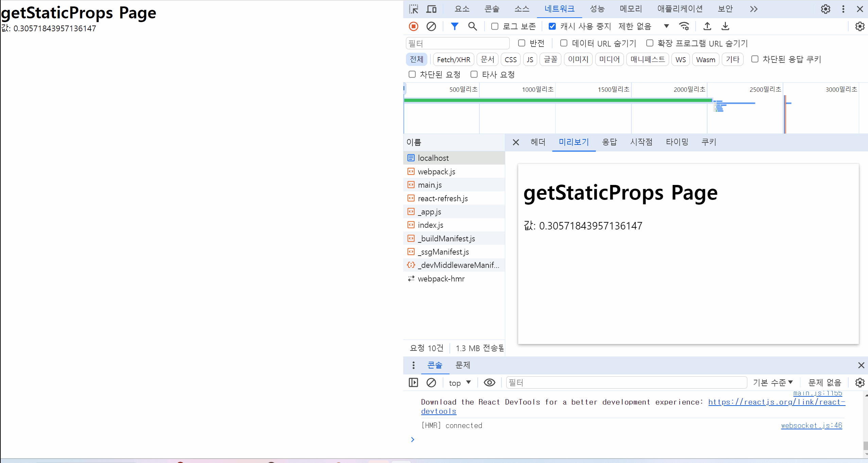Switch to the 요소 panel tab
The height and width of the screenshot is (463, 868).
(462, 9)
